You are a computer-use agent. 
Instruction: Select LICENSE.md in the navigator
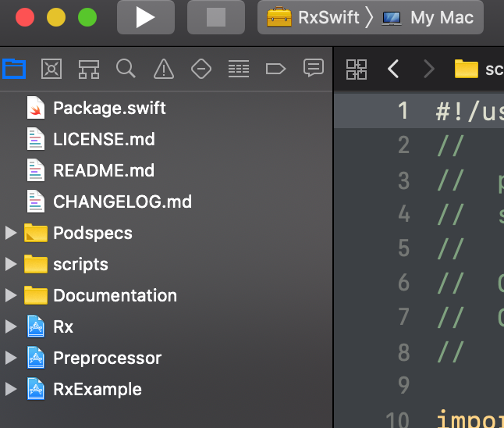[x=166, y=139]
